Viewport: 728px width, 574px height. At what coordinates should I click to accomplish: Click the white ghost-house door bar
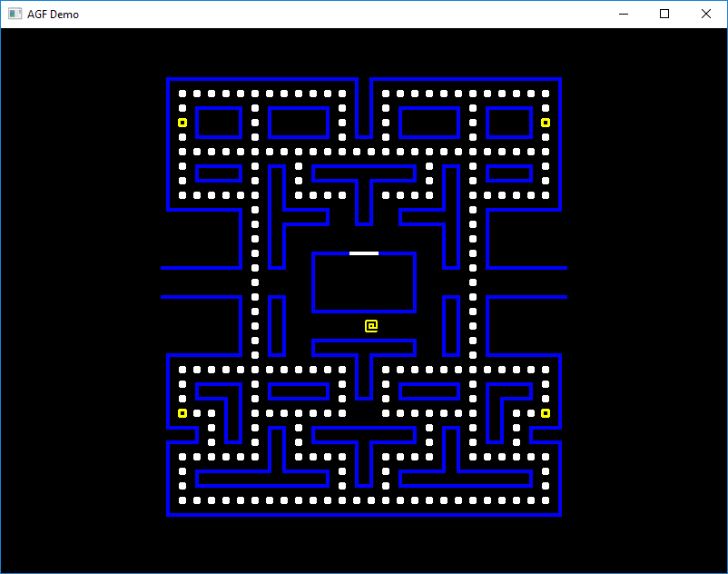pyautogui.click(x=364, y=253)
